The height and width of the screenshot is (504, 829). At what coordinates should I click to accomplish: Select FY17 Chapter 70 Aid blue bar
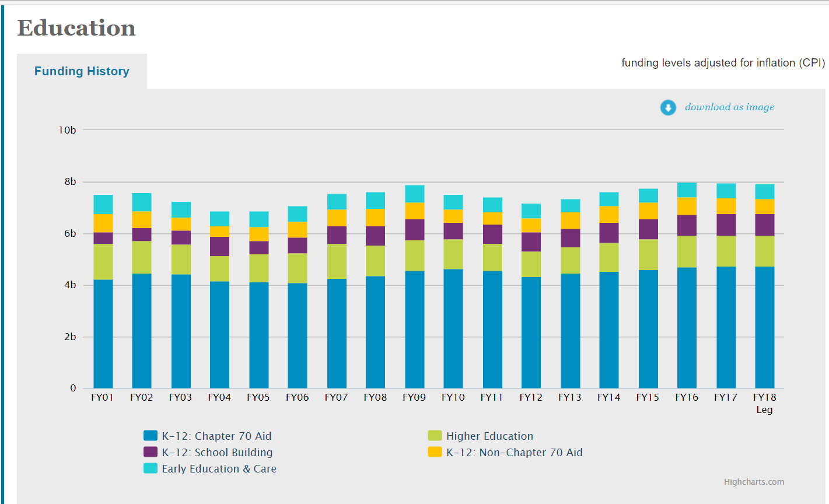pyautogui.click(x=726, y=328)
